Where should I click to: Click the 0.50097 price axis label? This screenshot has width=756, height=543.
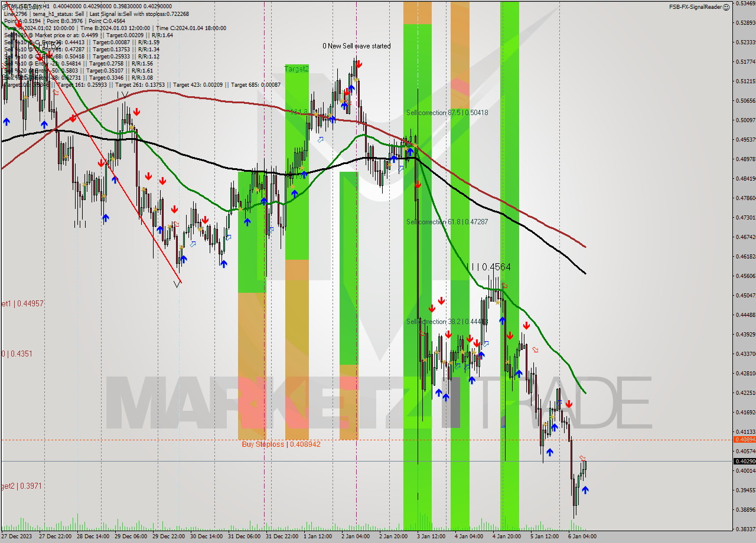(744, 120)
